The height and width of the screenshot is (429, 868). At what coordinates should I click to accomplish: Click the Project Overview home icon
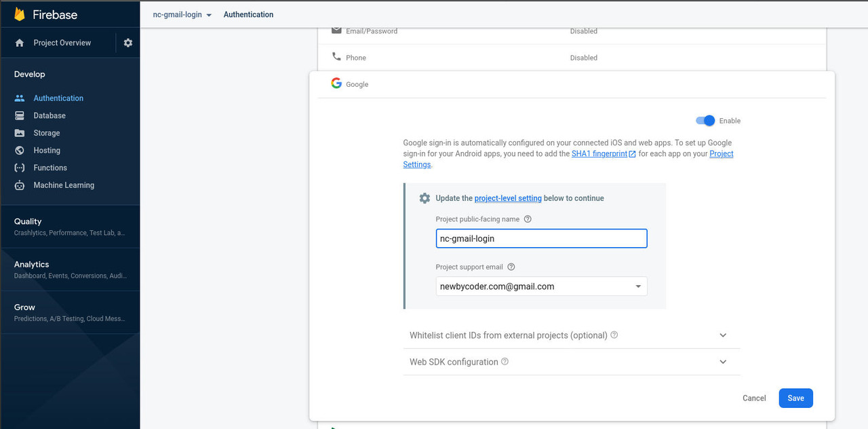coord(20,43)
